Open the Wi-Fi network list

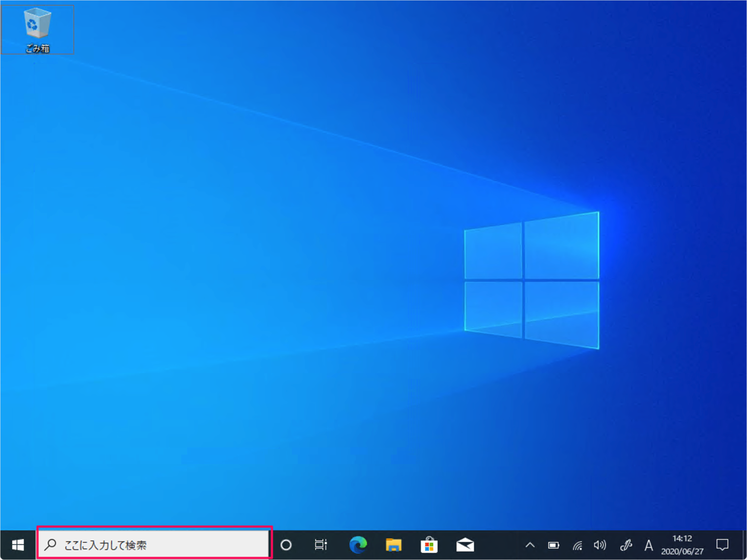point(578,545)
